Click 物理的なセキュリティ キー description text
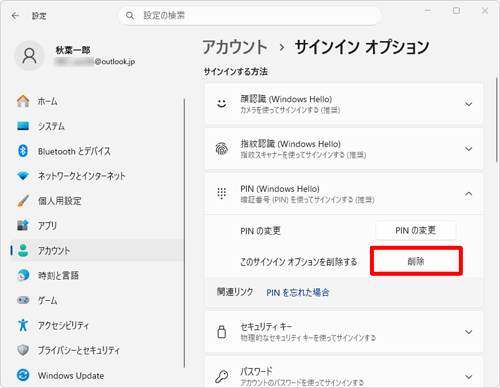The height and width of the screenshot is (388, 500). 308,338
